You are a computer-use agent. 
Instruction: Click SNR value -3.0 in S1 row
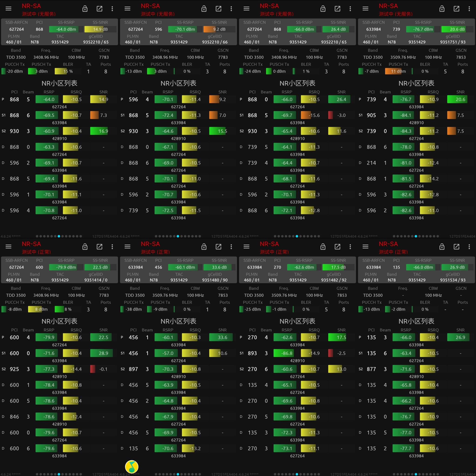coord(341,115)
